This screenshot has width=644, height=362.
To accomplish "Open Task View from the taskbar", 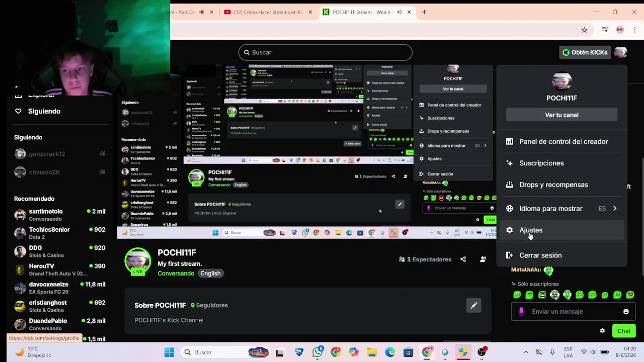I will point(279,352).
